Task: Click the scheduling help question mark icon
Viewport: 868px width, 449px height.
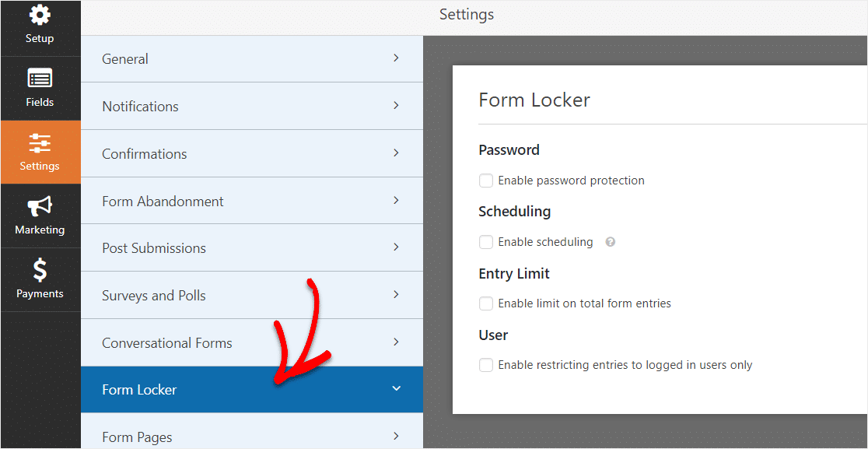Action: [x=610, y=242]
